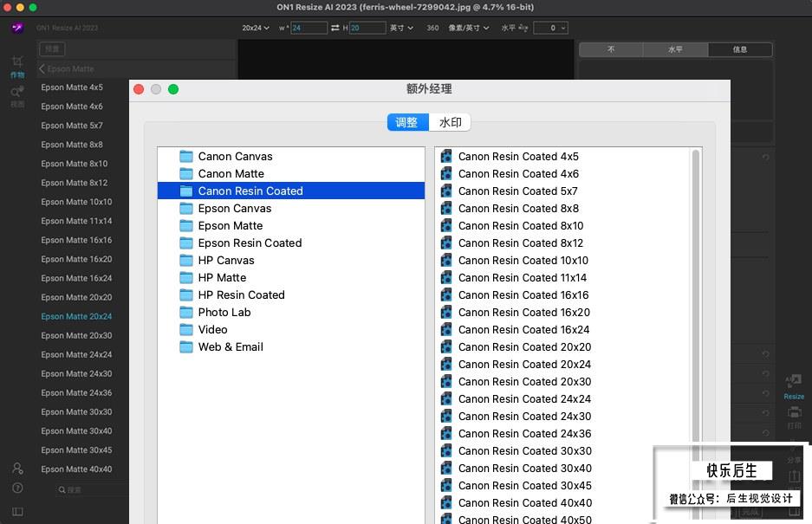This screenshot has height=524, width=812.
Task: Select the 不 tab in right panel
Action: tap(611, 49)
